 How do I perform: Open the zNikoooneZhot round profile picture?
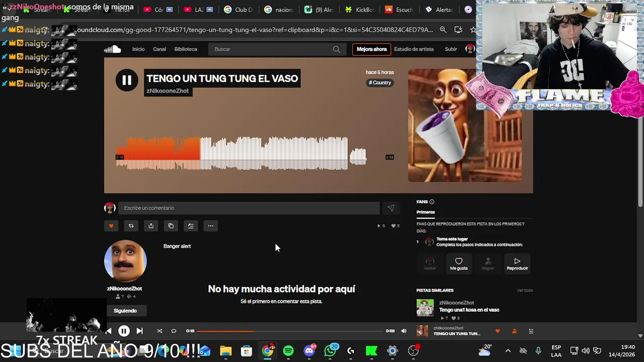point(125,261)
